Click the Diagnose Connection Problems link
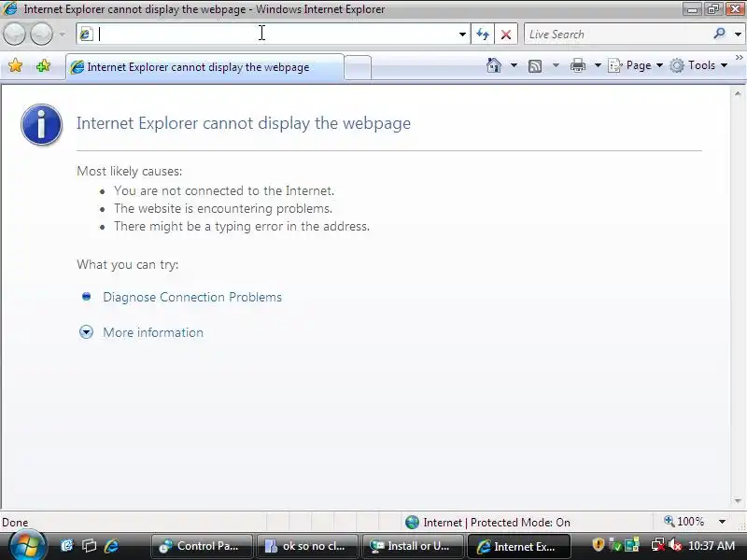The height and width of the screenshot is (560, 747). pos(192,297)
